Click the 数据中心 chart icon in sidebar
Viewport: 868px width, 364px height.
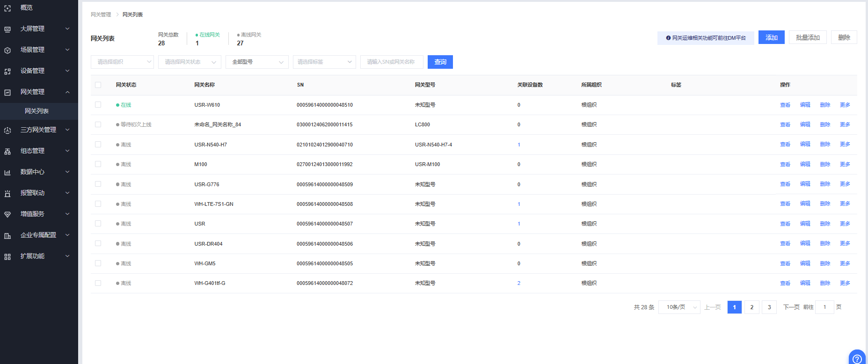tap(7, 172)
